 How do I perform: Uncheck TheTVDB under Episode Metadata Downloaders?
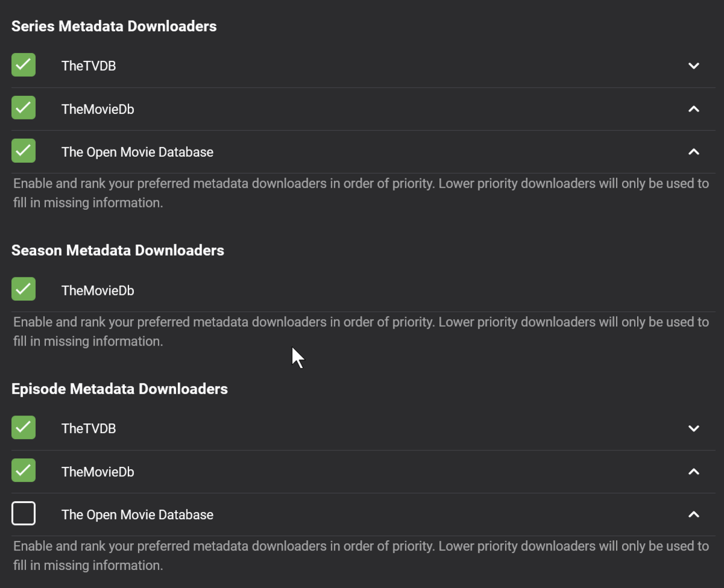point(24,428)
